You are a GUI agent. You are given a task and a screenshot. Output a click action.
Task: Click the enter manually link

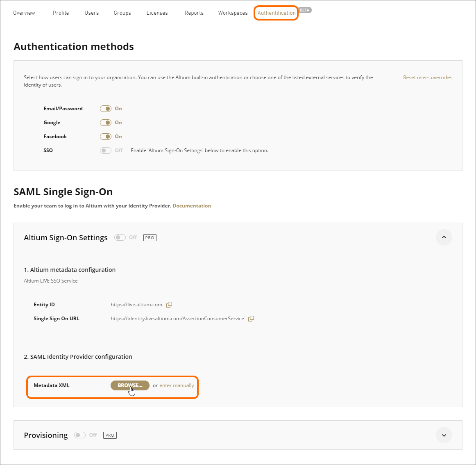(177, 385)
